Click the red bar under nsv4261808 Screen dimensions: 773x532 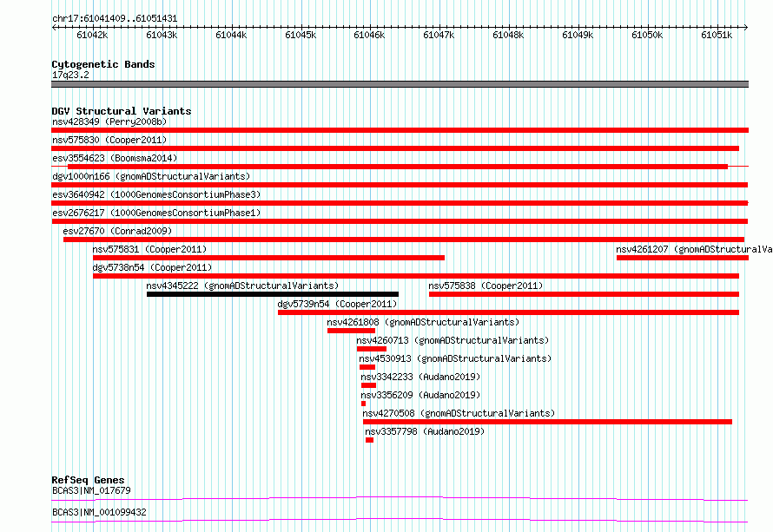point(352,331)
